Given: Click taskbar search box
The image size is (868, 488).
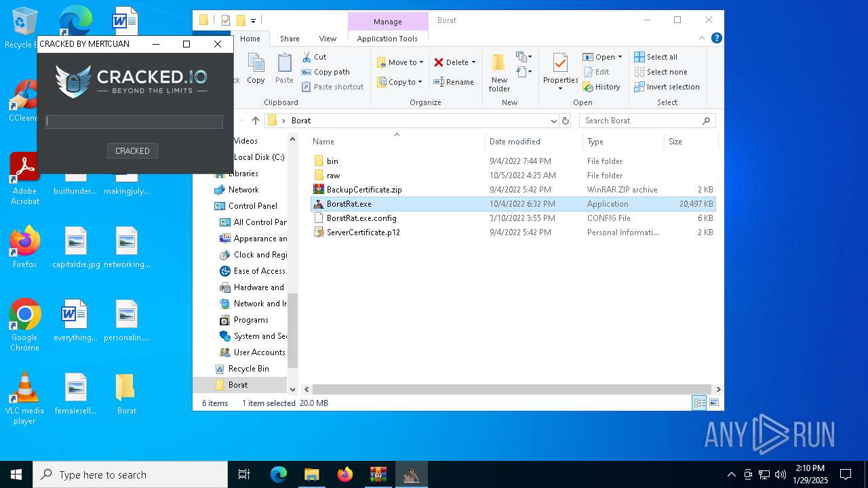Looking at the screenshot, I should [130, 474].
